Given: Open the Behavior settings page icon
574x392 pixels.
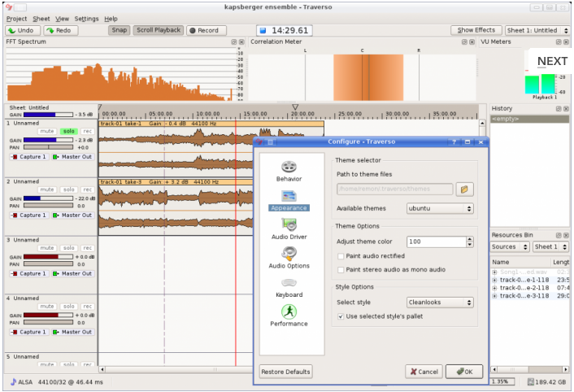Looking at the screenshot, I should click(289, 167).
